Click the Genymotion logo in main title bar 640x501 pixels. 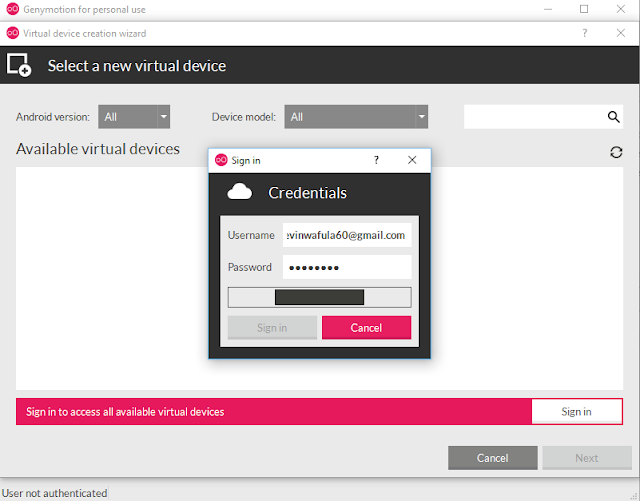point(13,9)
